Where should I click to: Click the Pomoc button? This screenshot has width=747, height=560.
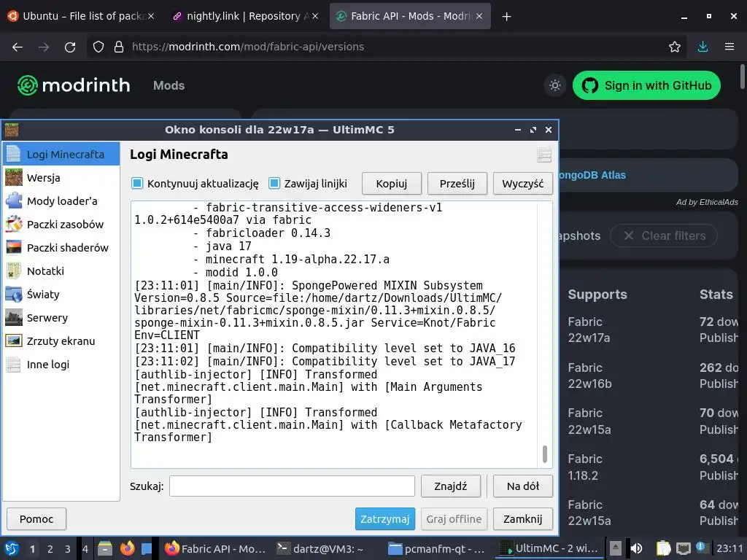[36, 519]
